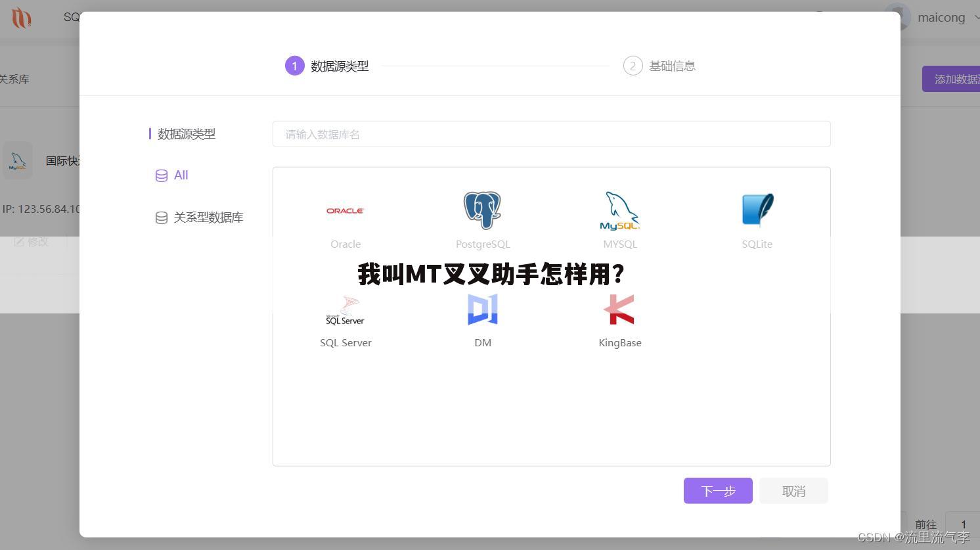Go to step 1 数据源类型
The height and width of the screenshot is (550, 980).
327,66
